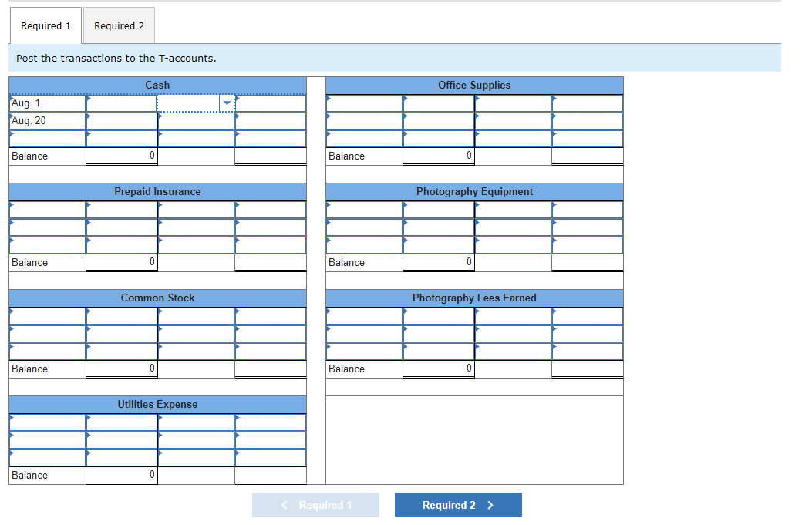812x525 pixels.
Task: Click first date cell in Common Stock
Action: [48, 316]
